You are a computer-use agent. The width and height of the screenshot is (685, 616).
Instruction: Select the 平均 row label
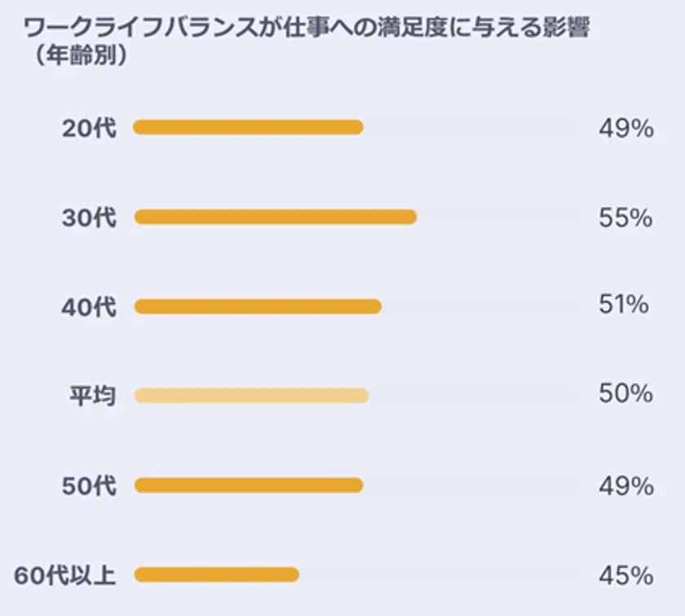[92, 397]
